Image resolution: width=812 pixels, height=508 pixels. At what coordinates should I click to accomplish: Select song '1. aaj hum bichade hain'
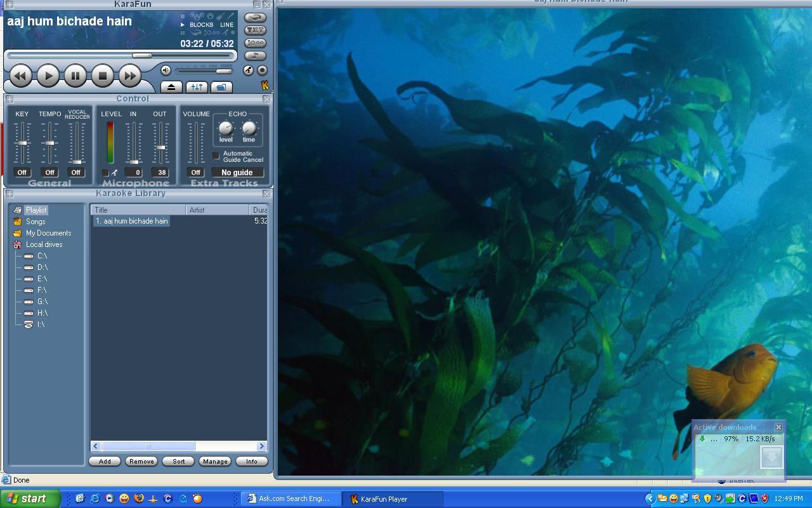pyautogui.click(x=131, y=221)
